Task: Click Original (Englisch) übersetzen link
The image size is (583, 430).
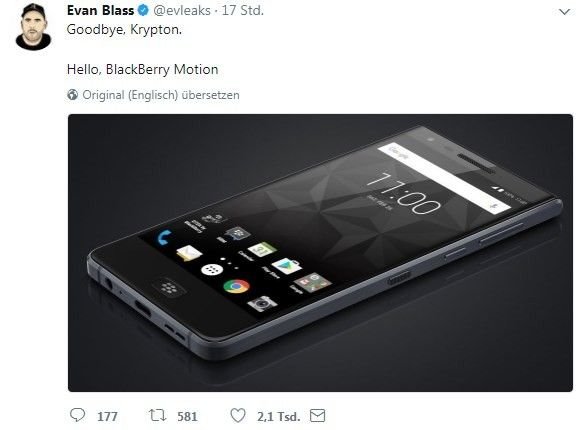Action: coord(161,95)
